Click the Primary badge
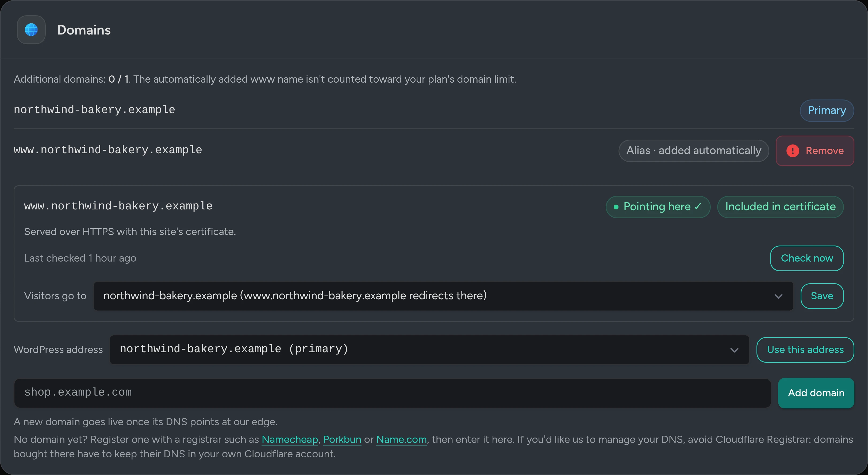868x475 pixels. (x=827, y=110)
